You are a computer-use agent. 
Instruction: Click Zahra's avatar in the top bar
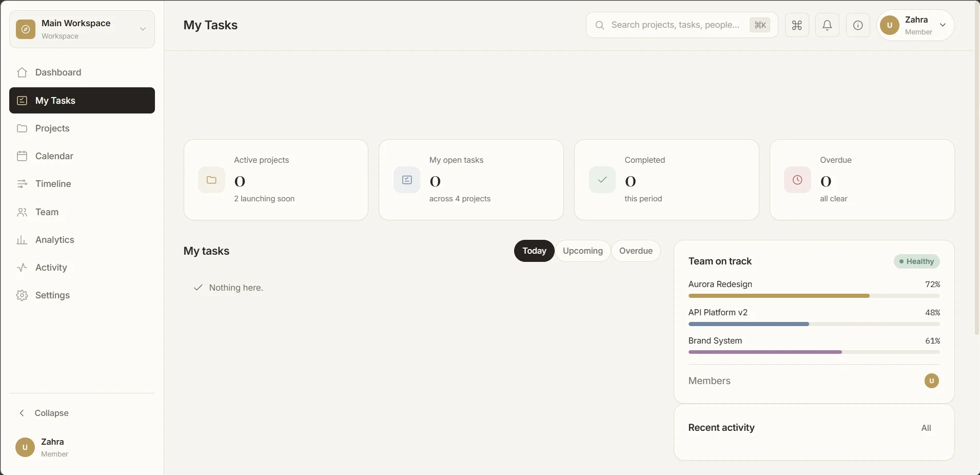click(890, 25)
